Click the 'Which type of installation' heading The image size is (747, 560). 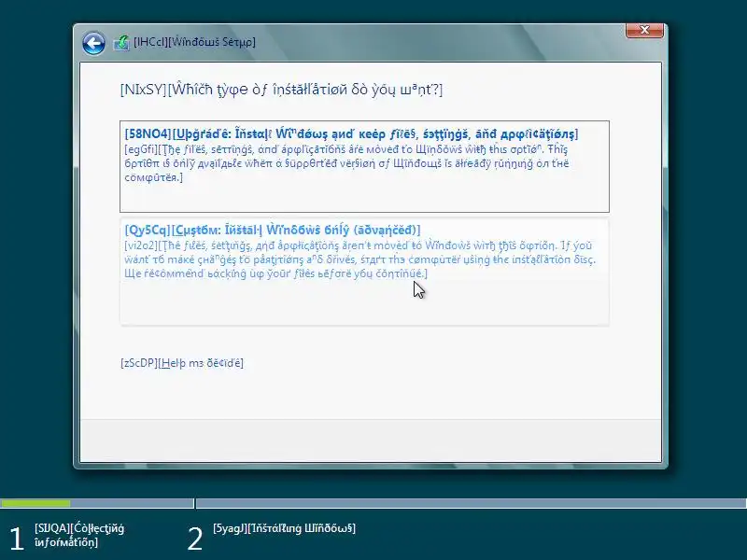(x=281, y=89)
